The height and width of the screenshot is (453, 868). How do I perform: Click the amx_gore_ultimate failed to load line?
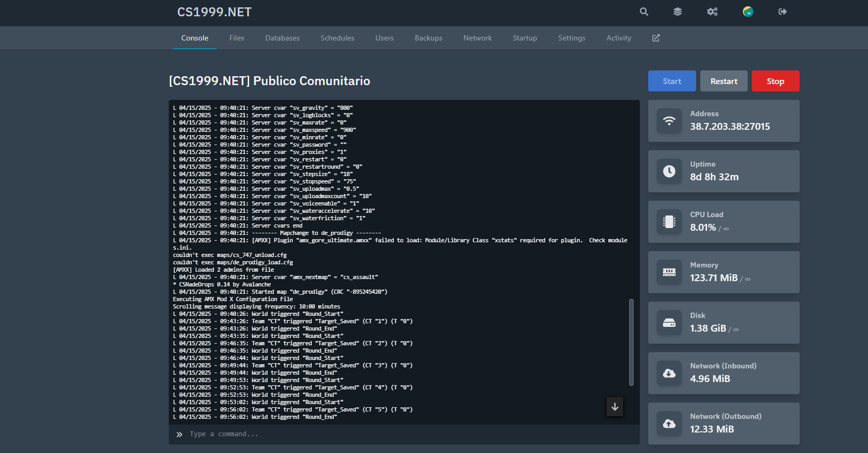(x=400, y=244)
